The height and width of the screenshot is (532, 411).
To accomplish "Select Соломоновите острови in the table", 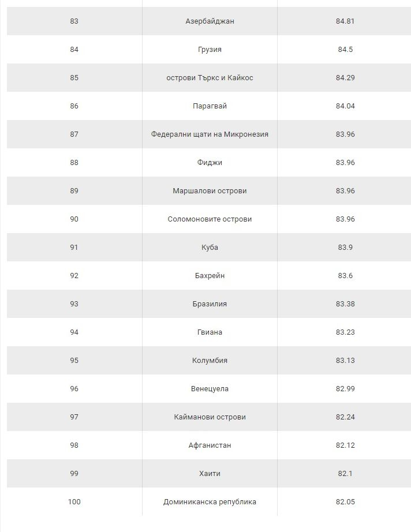I will coord(210,219).
